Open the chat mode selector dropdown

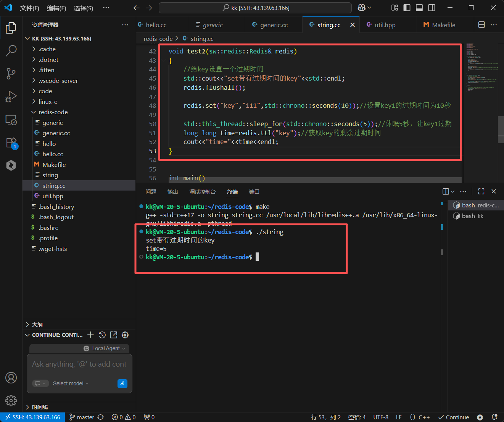(40, 383)
